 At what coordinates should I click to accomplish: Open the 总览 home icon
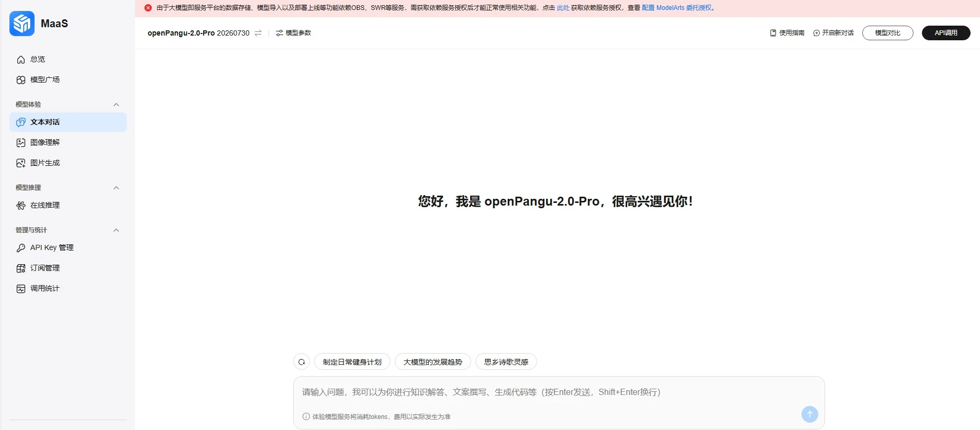pyautogui.click(x=21, y=60)
